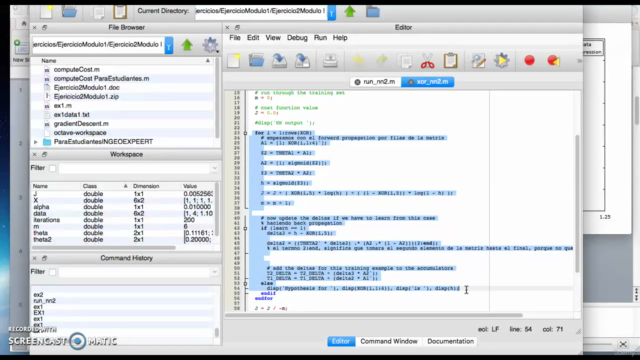Click top toolbar green up arrow
Image resolution: width=640 pixels, height=360 pixels.
(350, 11)
